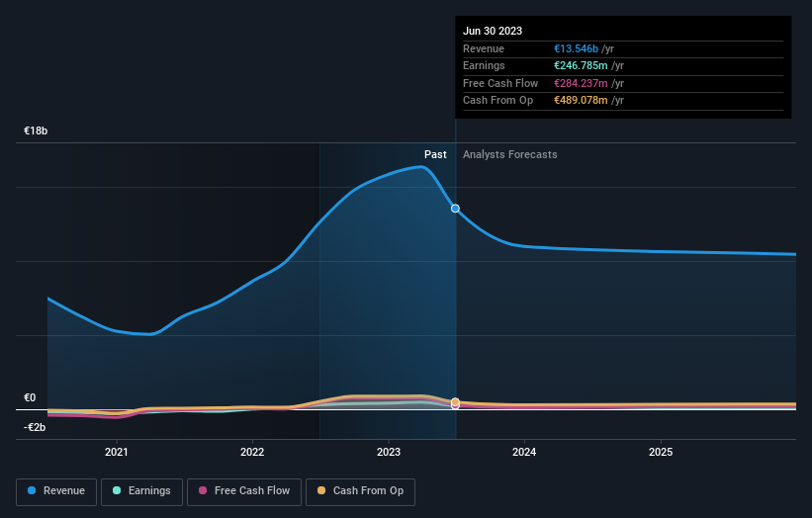
Task: Click the Free Cash Flow row label in tooltip
Action: [x=500, y=83]
